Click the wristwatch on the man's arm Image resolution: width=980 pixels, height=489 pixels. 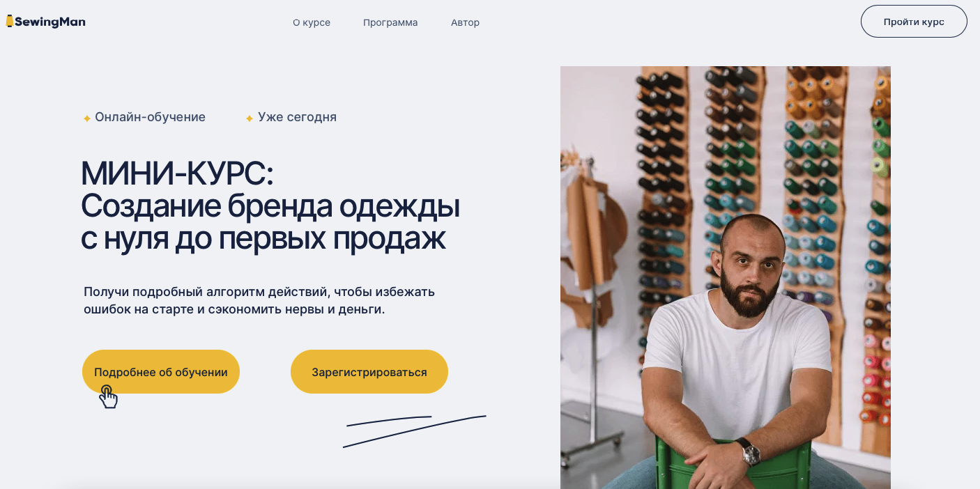(750, 451)
